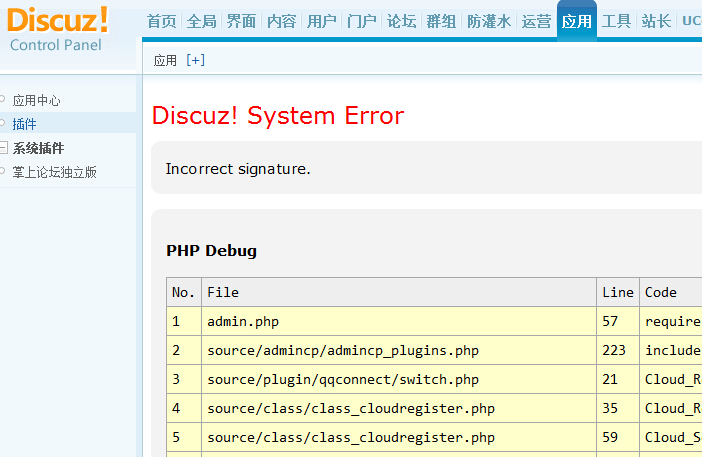Open the 群组 menu tab
The height and width of the screenshot is (457, 702).
coord(441,21)
